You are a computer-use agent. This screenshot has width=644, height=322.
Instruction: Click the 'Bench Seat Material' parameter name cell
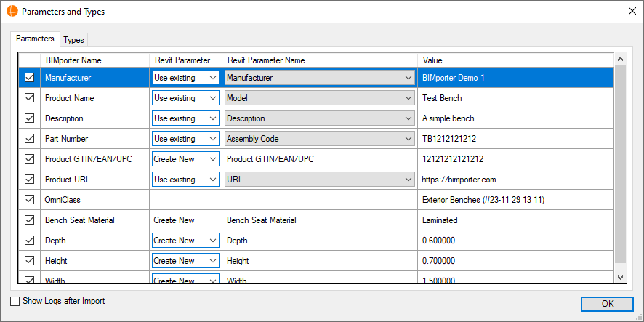coord(320,220)
